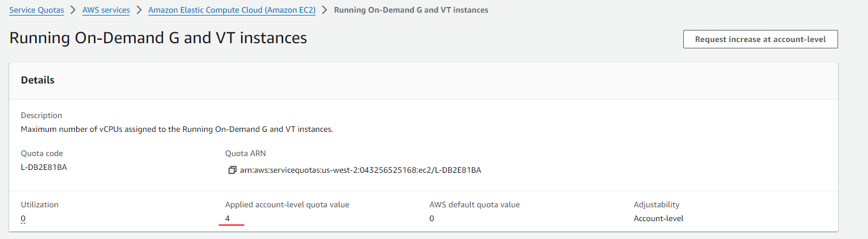Screen dimensions: 868x239
Task: Click the Quota ARN label
Action: 245,153
